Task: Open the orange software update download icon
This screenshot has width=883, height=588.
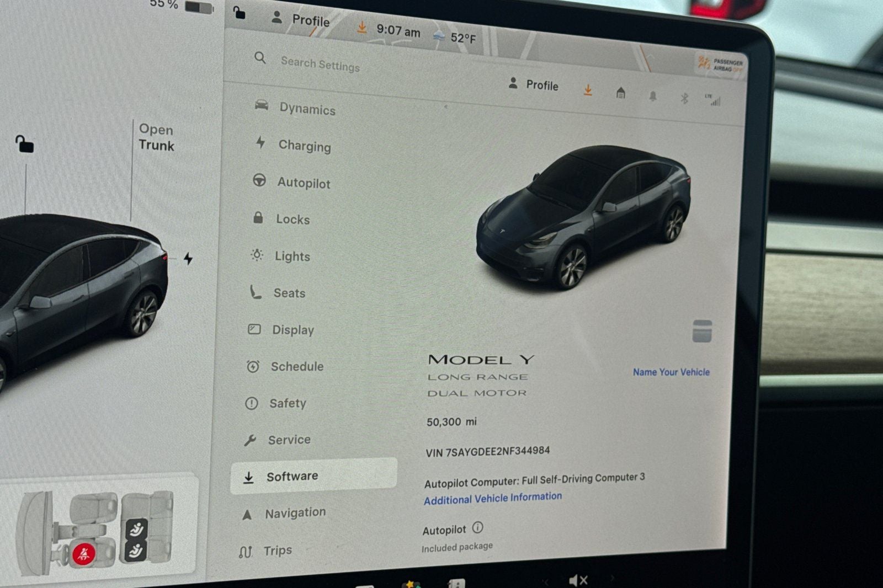Action: [588, 90]
